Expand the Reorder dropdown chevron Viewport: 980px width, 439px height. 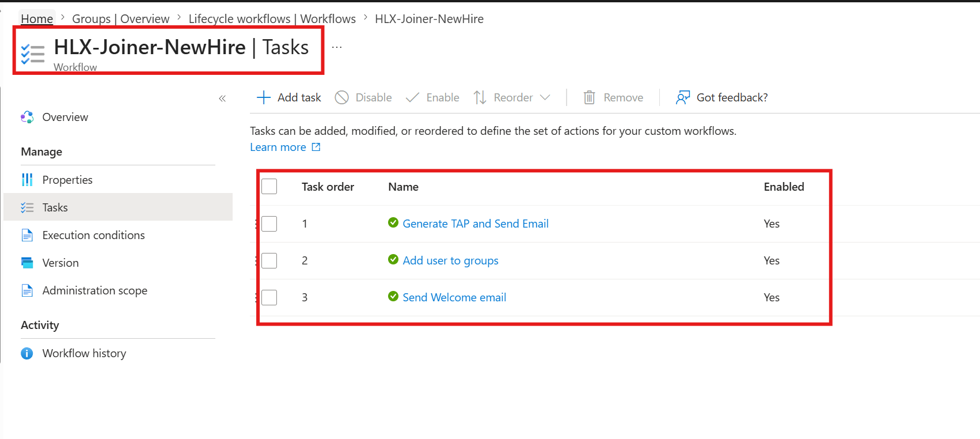545,97
